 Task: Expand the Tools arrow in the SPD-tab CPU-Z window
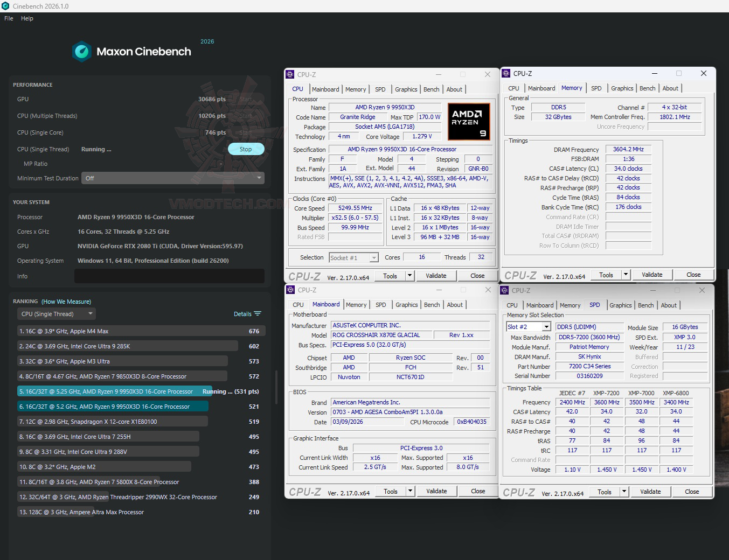(624, 492)
